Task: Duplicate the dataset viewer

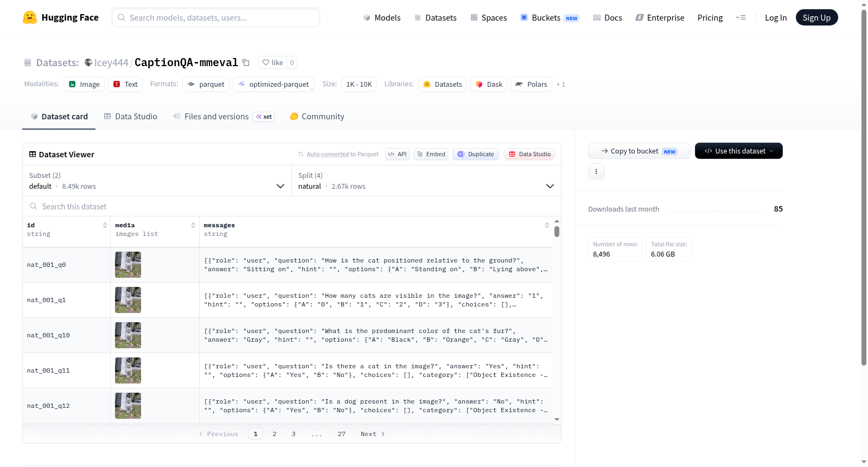Action: click(x=476, y=154)
